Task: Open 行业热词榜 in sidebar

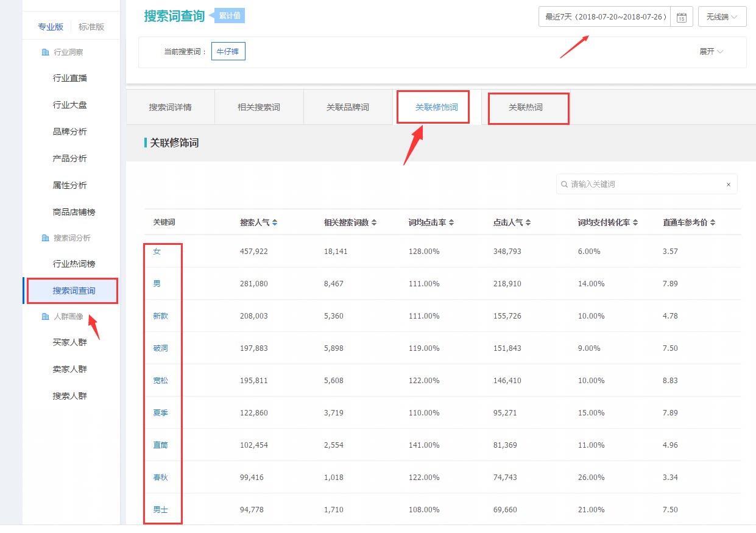Action: click(x=74, y=264)
